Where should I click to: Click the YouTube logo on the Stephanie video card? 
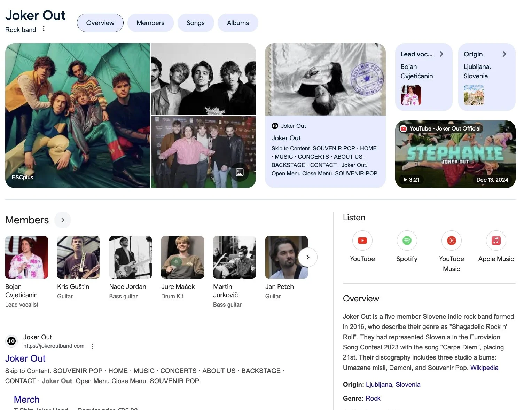[x=404, y=129]
